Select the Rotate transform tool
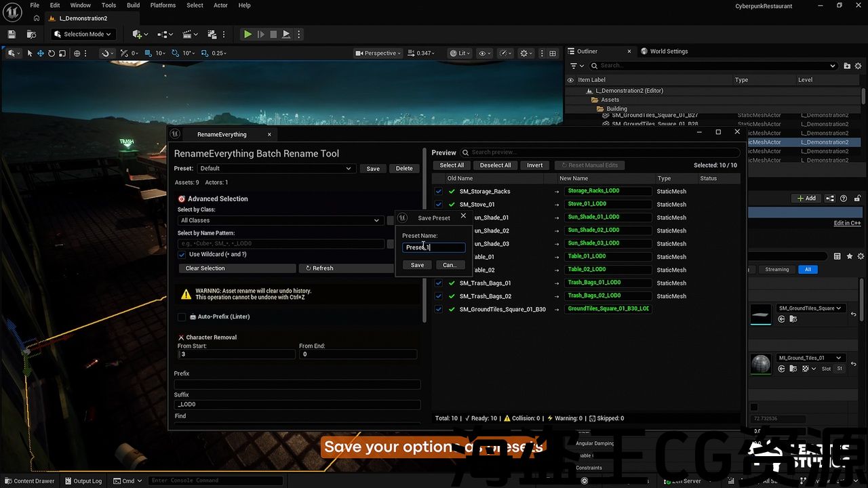This screenshot has height=488, width=868. [x=51, y=54]
